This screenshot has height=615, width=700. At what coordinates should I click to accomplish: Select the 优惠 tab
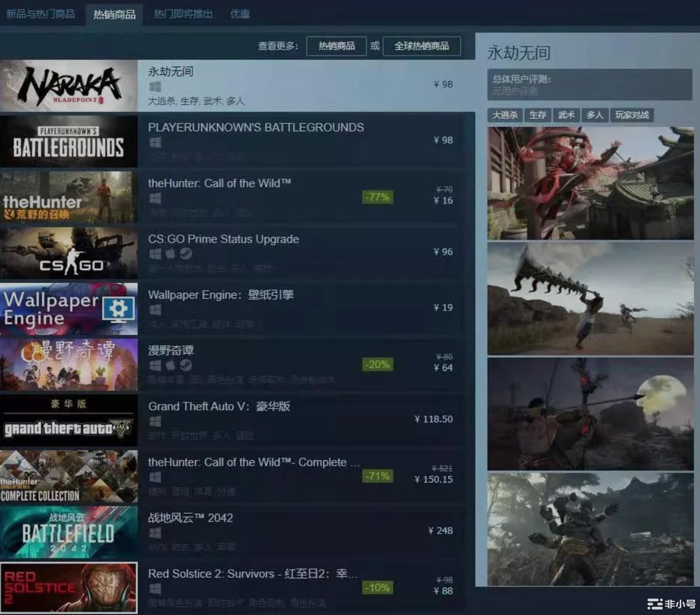(240, 14)
